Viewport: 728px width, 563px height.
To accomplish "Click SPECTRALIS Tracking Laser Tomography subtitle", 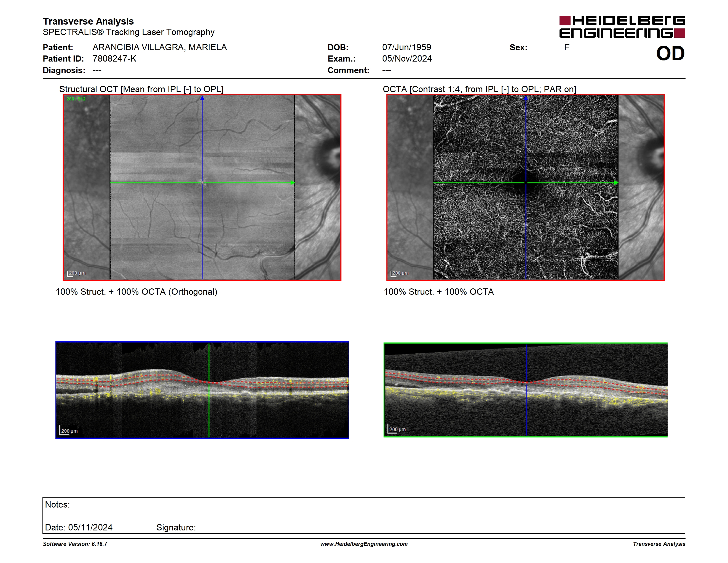I will (x=129, y=32).
